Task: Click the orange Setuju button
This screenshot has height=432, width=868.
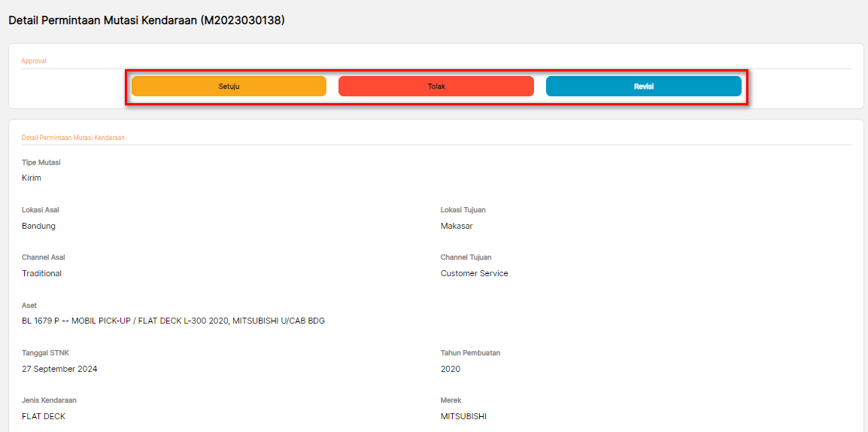Action: coord(229,87)
